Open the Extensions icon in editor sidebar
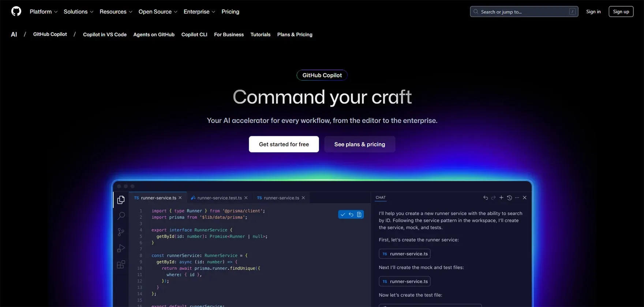This screenshot has height=307, width=644. click(121, 264)
